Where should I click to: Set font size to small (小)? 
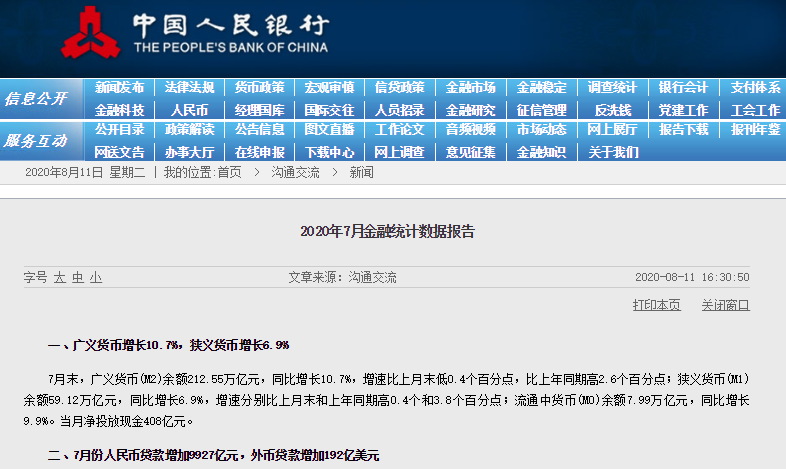click(x=96, y=278)
